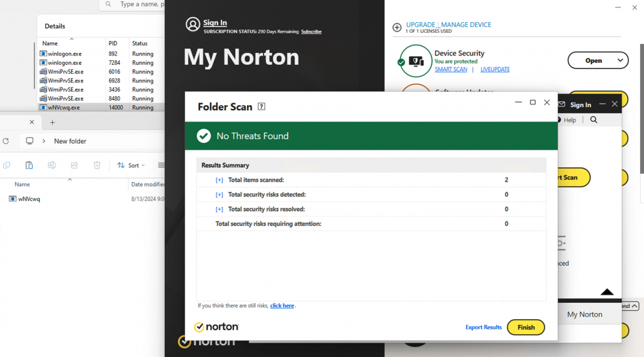This screenshot has height=357, width=644.
Task: Click the Norton logo in Folder Scan dialog
Action: (x=216, y=327)
